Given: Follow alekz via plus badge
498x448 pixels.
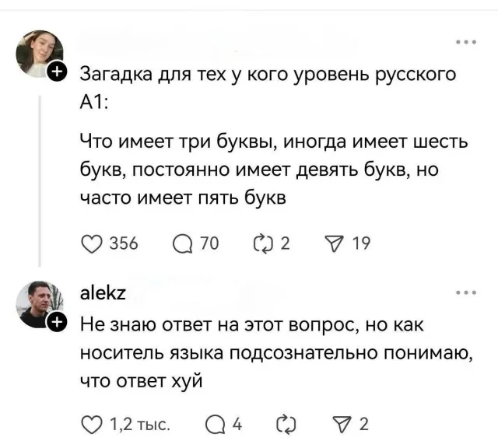Looking at the screenshot, I should [x=58, y=323].
